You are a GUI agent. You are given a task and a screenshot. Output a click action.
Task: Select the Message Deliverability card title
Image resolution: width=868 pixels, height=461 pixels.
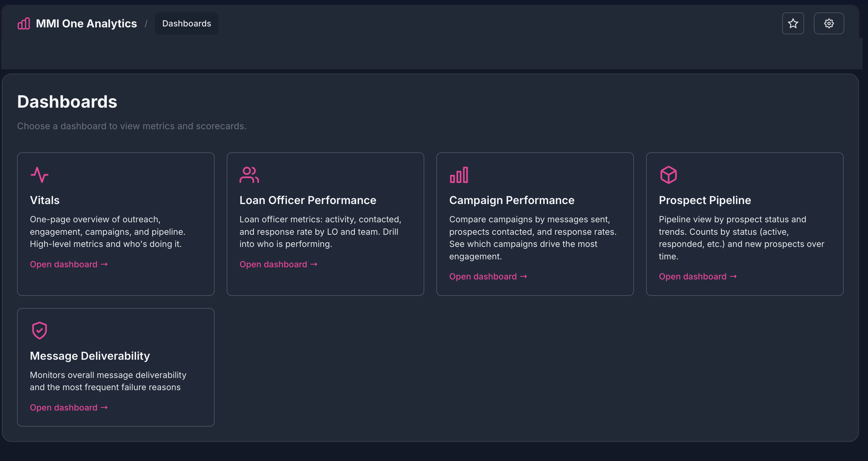point(90,356)
